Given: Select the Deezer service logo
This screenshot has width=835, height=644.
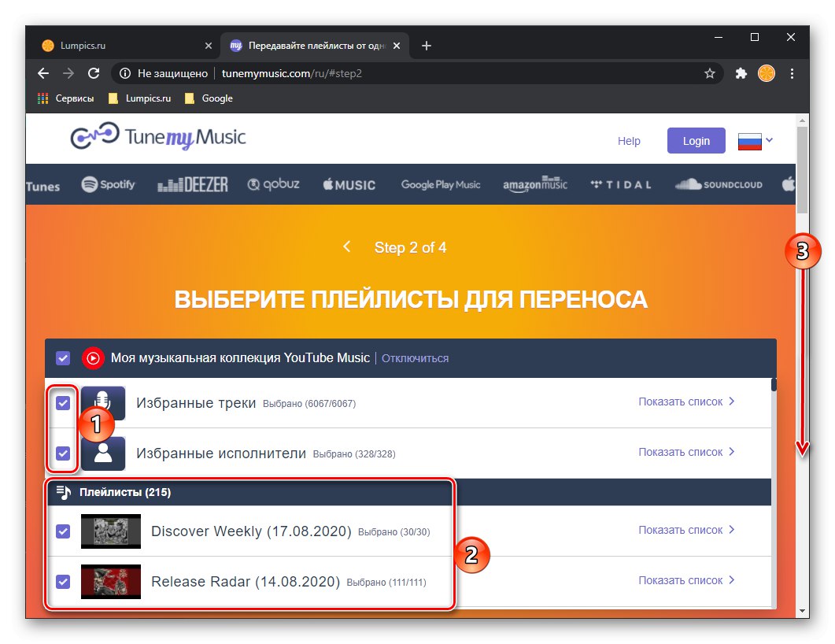Looking at the screenshot, I should [193, 184].
